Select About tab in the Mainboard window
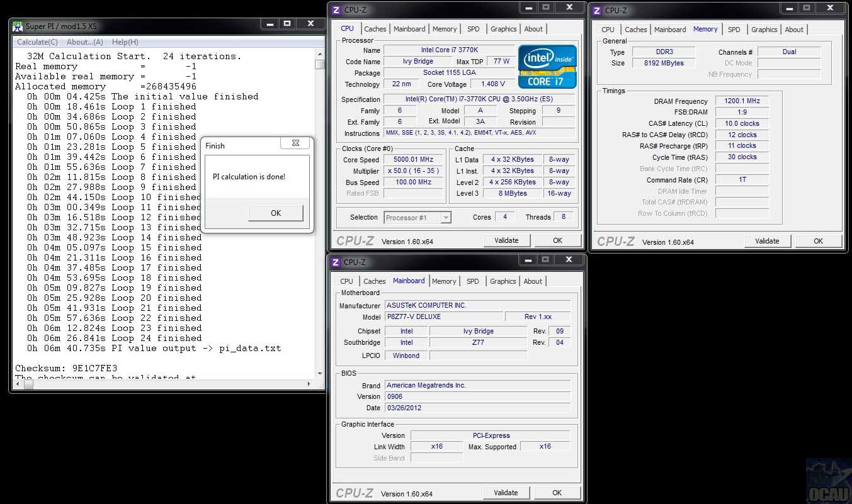 coord(533,281)
